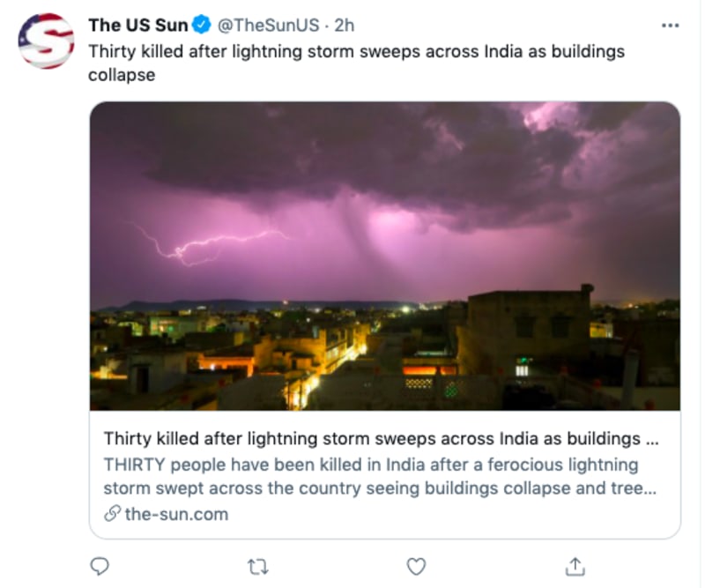
Task: Click the blue verified badge
Action: tap(202, 26)
